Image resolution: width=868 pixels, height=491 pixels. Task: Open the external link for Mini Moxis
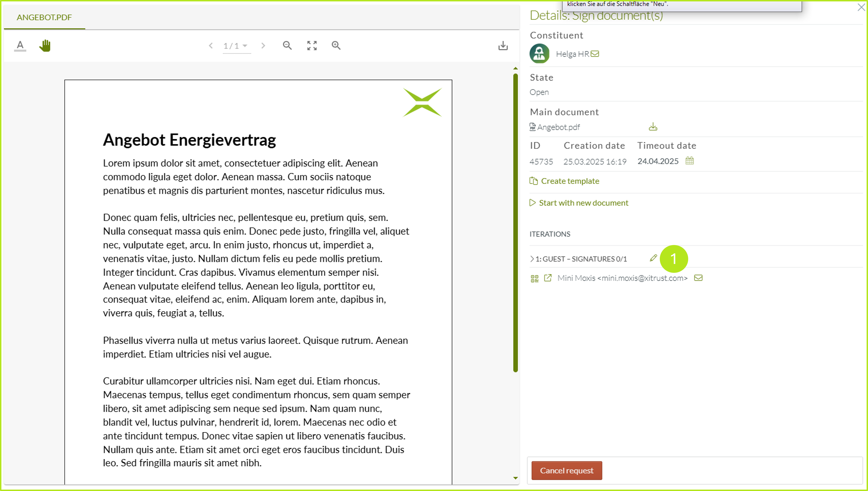click(547, 278)
